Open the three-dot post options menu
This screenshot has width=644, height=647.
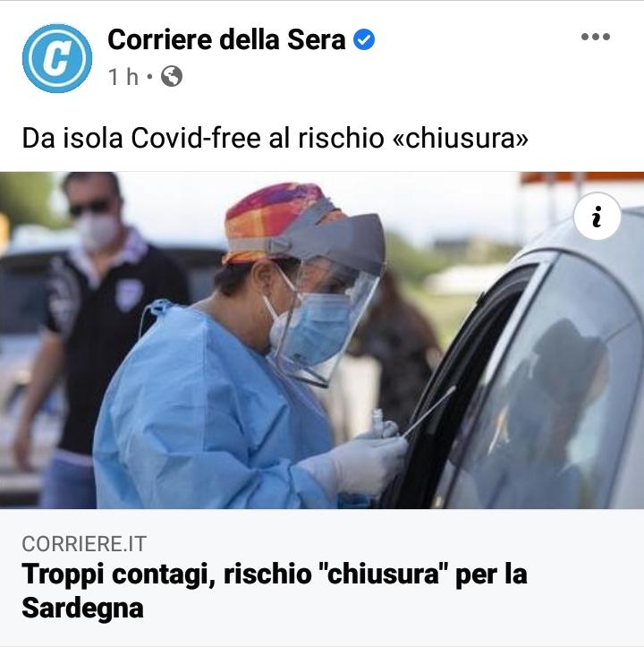[x=596, y=37]
